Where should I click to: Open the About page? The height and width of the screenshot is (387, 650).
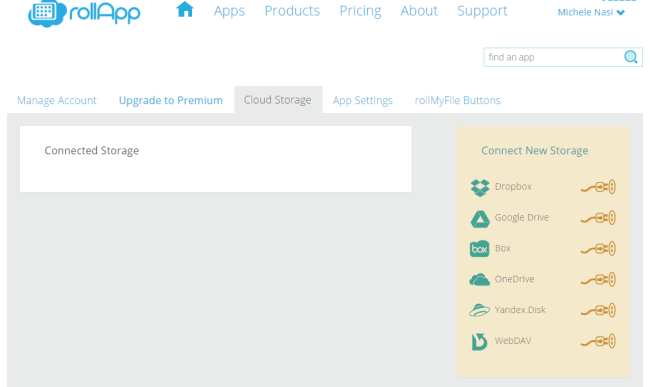pos(419,11)
